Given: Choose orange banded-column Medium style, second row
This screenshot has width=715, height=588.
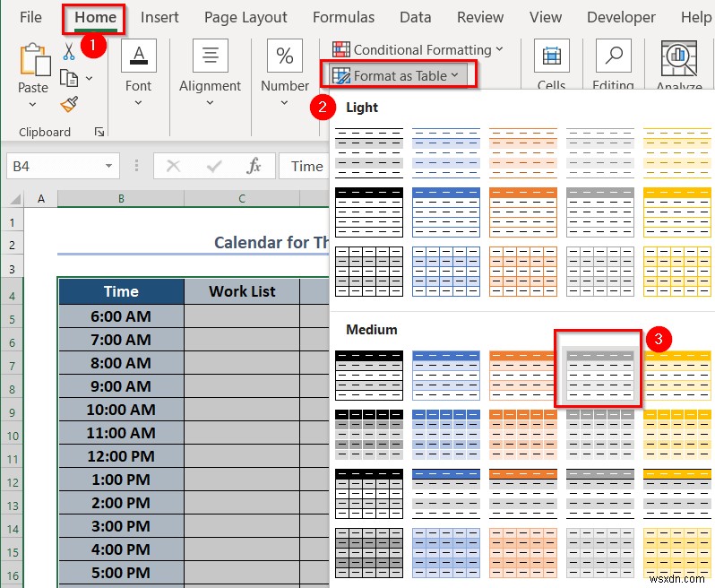Looking at the screenshot, I should 523,435.
